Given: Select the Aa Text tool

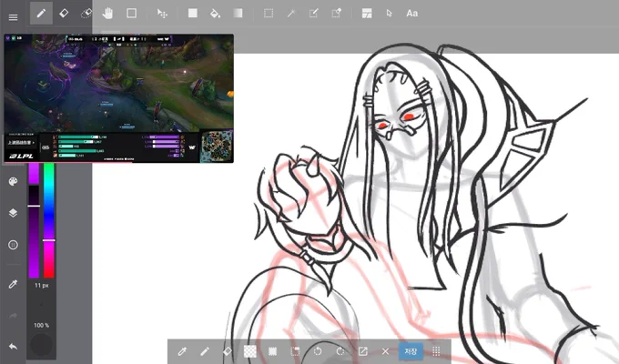Looking at the screenshot, I should pyautogui.click(x=411, y=14).
